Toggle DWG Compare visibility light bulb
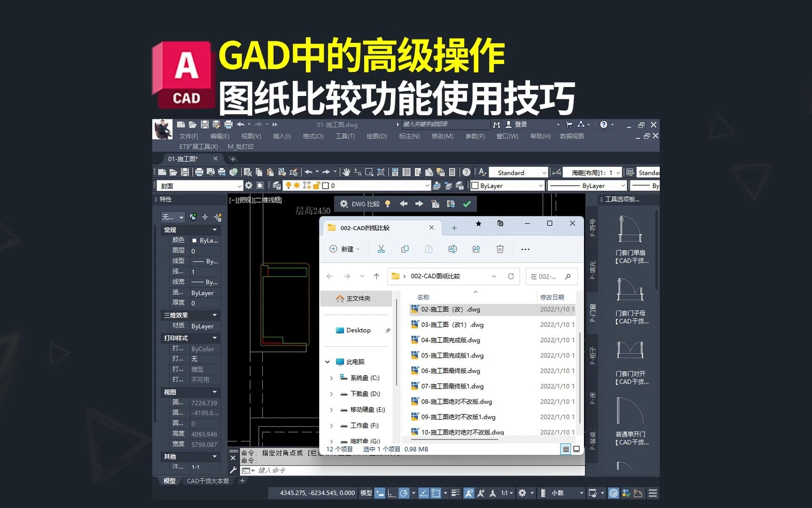The height and width of the screenshot is (508, 812). (388, 204)
